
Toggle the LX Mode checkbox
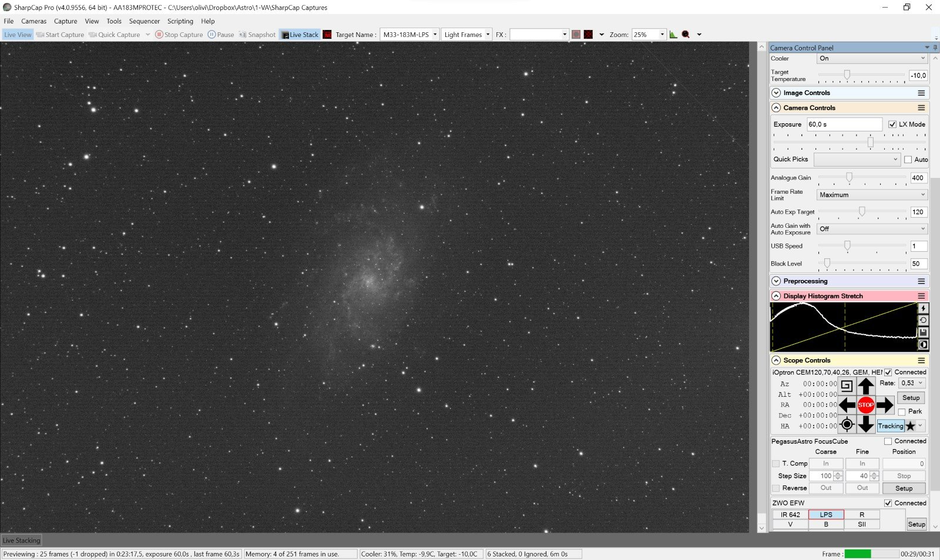892,124
